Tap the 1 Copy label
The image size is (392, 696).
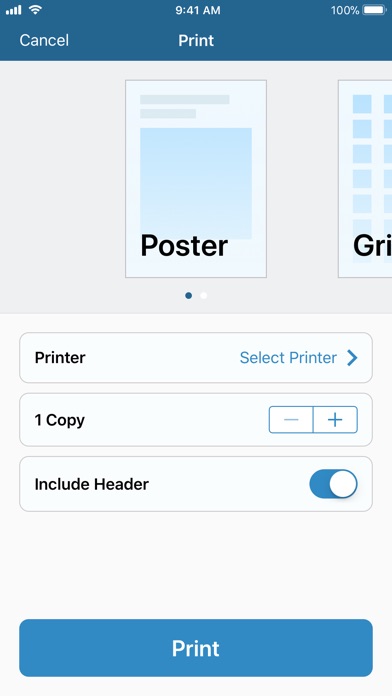(59, 420)
